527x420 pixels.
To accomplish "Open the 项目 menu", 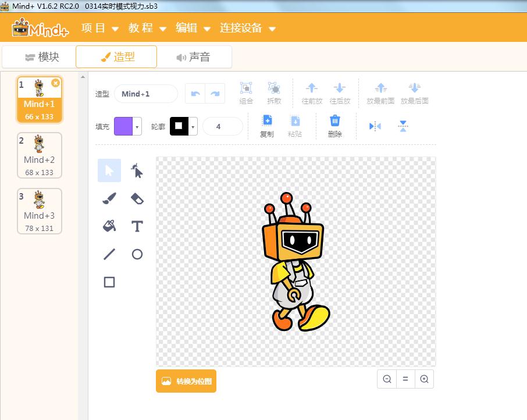I will tap(100, 28).
